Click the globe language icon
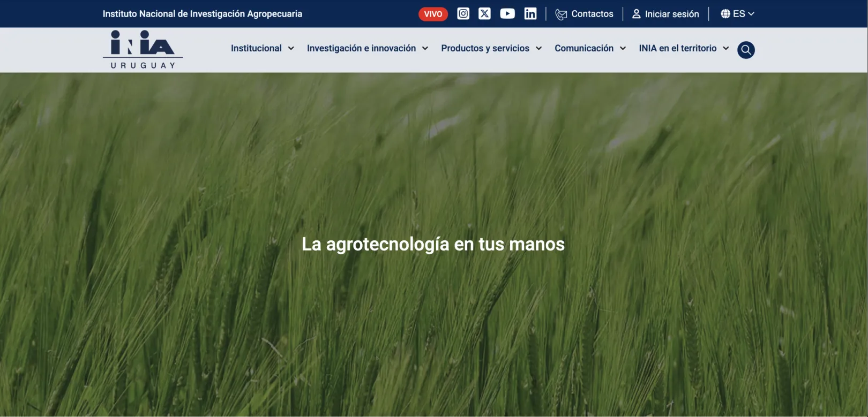Screen dimensions: 868x417 pyautogui.click(x=725, y=14)
